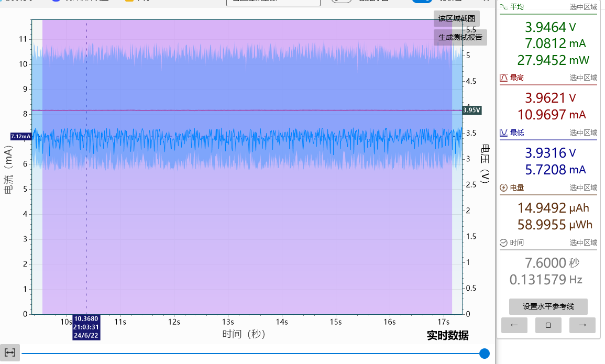The image size is (605, 364).
Task: Click the 电量 lightning icon
Action: point(503,188)
